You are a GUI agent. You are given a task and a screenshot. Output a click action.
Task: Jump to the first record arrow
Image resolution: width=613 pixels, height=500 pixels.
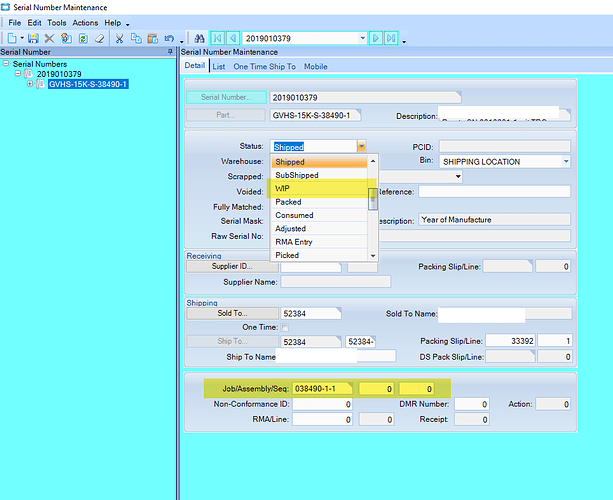click(x=216, y=38)
